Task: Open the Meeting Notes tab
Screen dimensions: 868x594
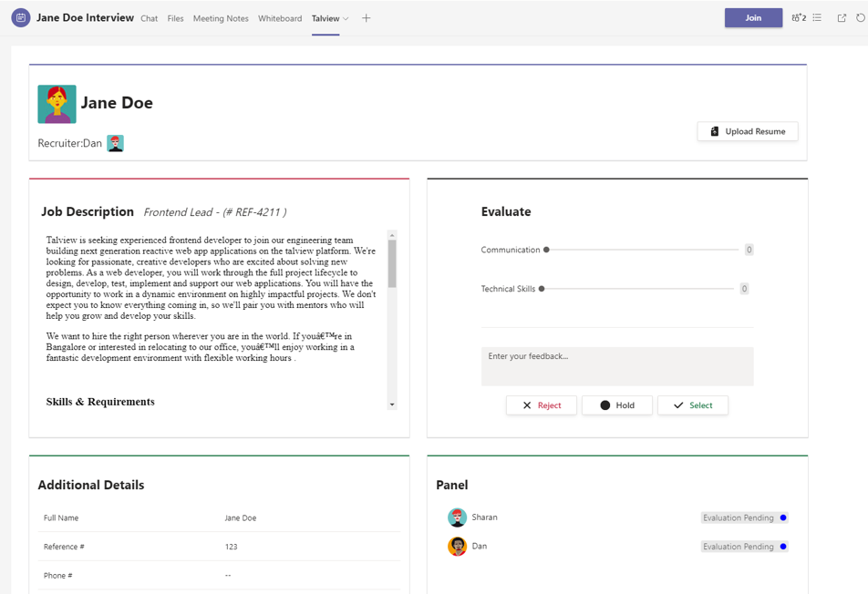Action: [221, 18]
